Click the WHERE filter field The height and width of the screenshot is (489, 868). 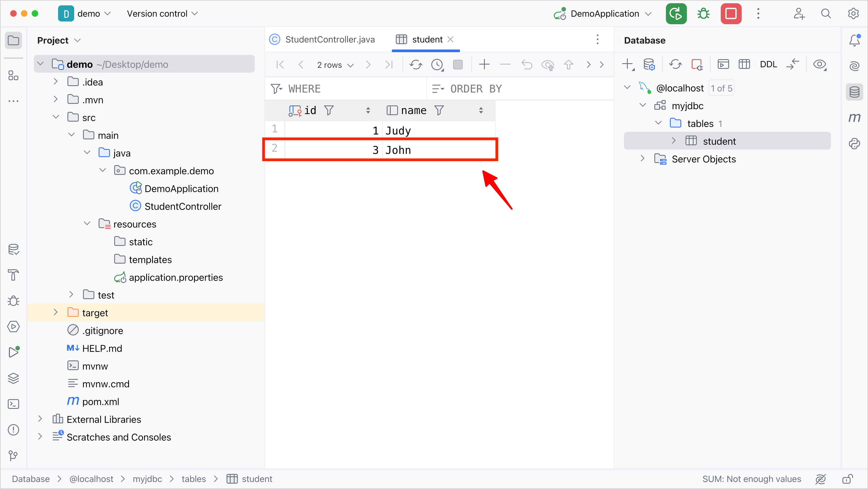(346, 89)
